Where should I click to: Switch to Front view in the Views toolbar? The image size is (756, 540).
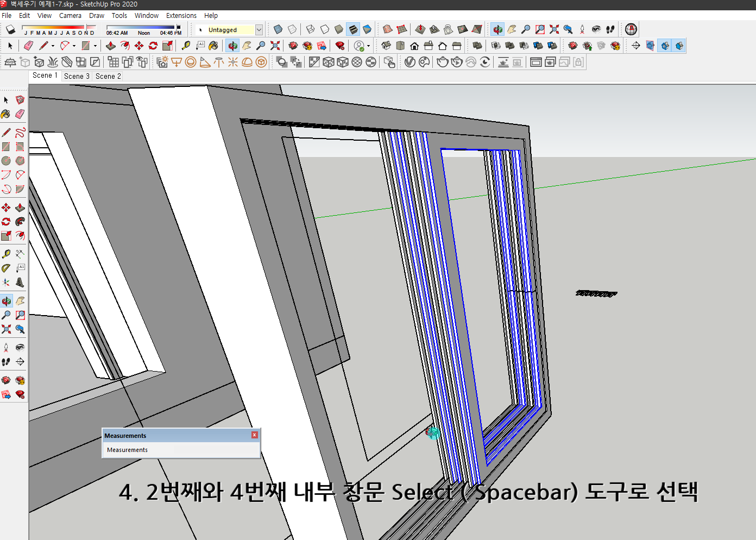click(x=414, y=45)
